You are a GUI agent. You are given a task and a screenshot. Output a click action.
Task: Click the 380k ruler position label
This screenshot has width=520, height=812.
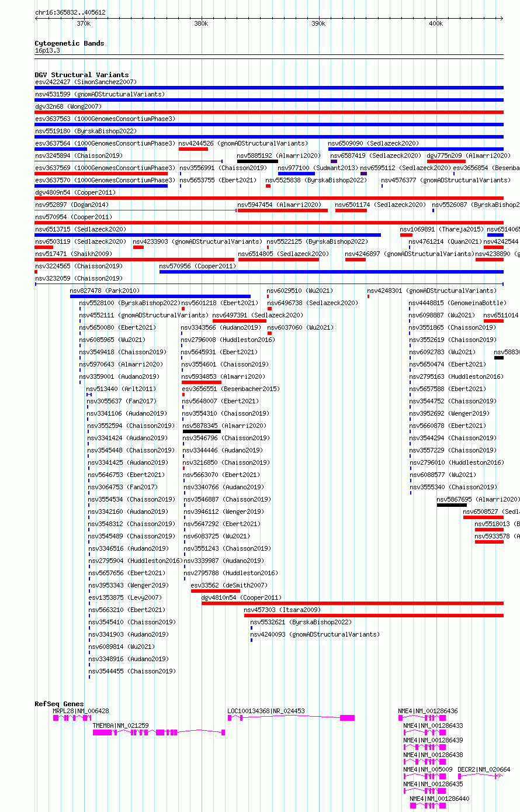coord(200,23)
